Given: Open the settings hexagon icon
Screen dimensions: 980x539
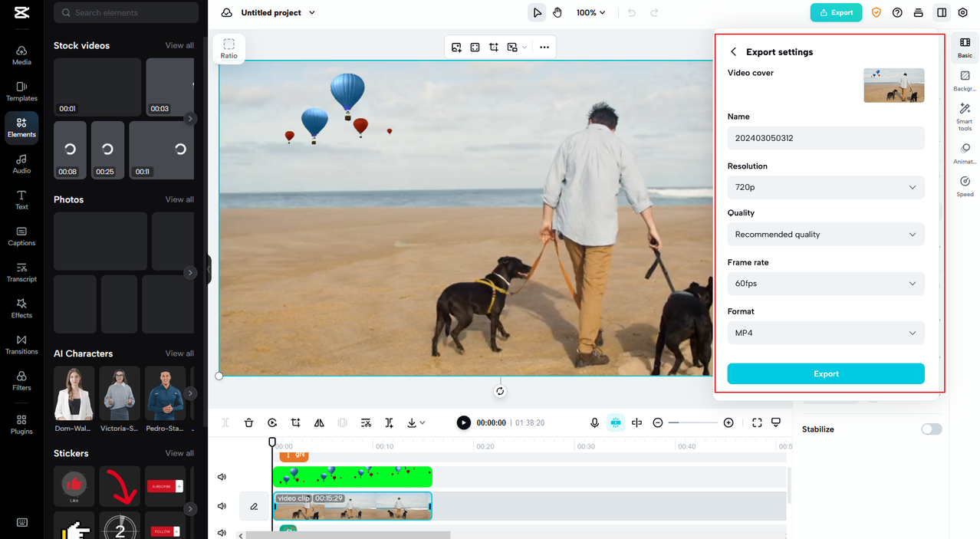Looking at the screenshot, I should coord(963,12).
